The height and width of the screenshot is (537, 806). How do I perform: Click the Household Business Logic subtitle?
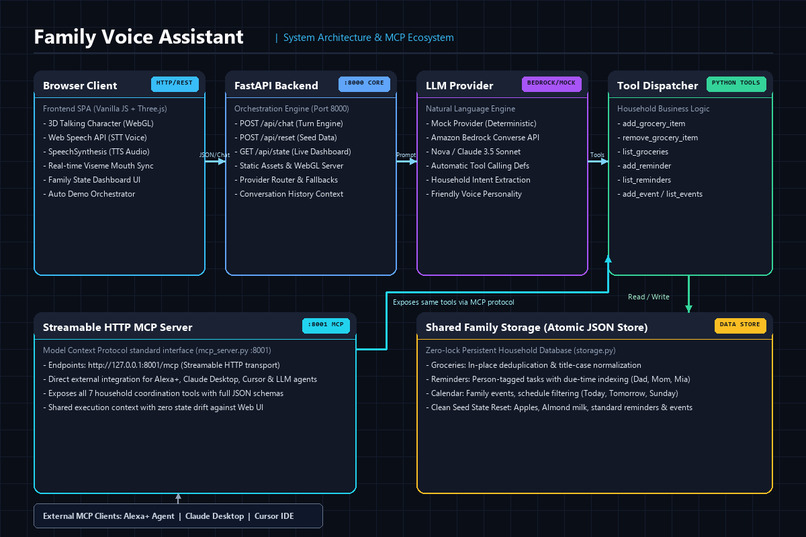click(x=663, y=109)
